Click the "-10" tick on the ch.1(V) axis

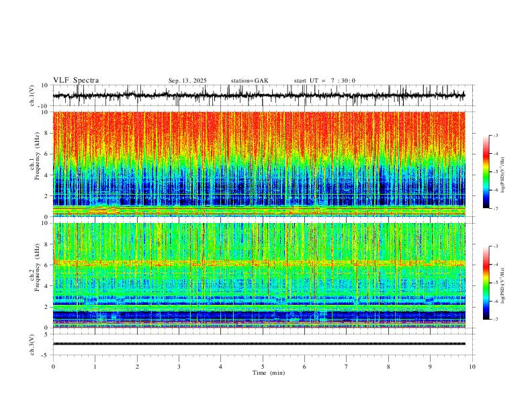pos(44,106)
